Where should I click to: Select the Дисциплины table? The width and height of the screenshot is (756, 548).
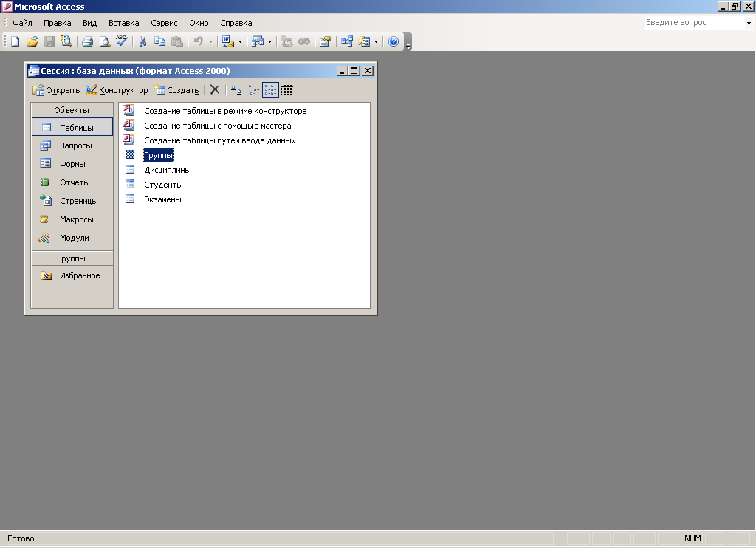pyautogui.click(x=168, y=171)
